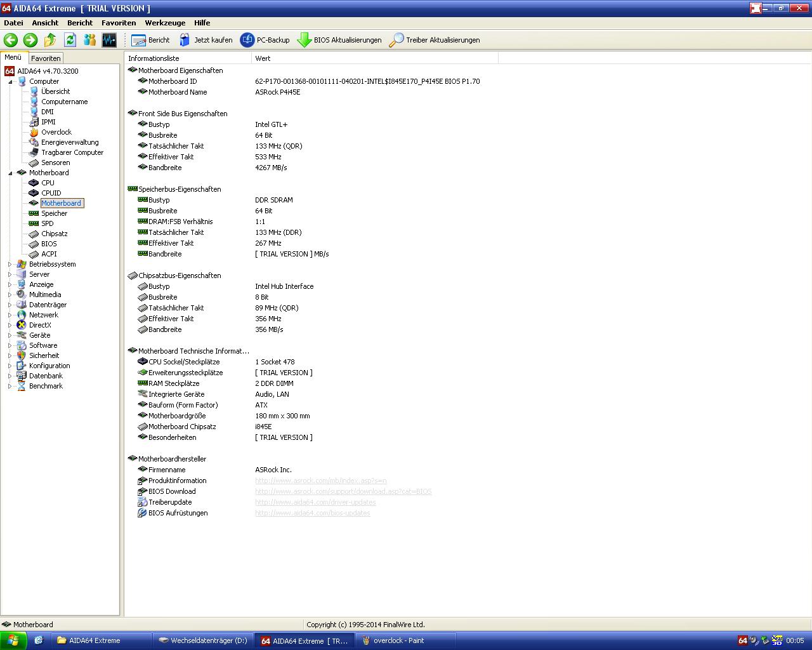This screenshot has height=650, width=812.
Task: Expand the Datenträger tree node
Action: tap(10, 305)
